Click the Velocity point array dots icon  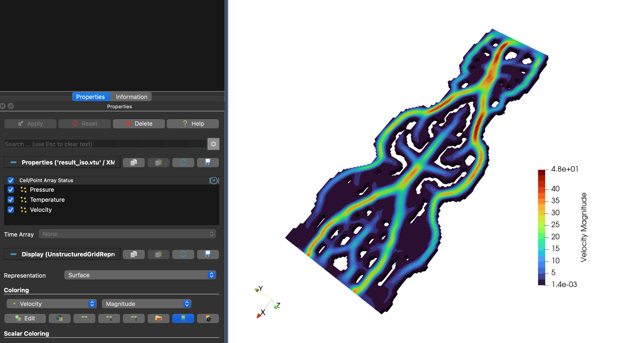[x=24, y=210]
